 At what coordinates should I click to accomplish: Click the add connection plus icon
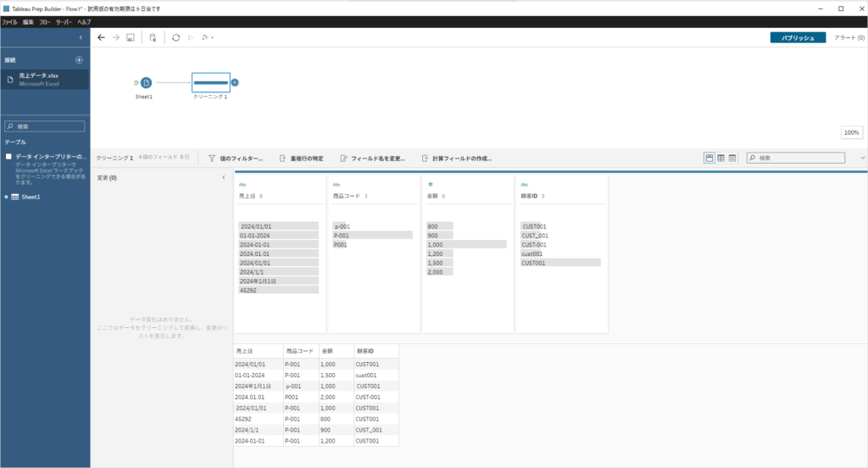point(79,60)
